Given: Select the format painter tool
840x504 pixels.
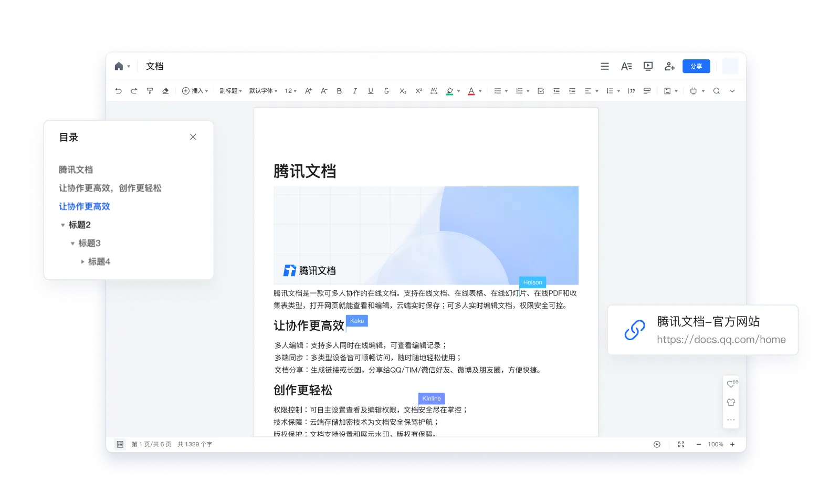Looking at the screenshot, I should pyautogui.click(x=150, y=91).
